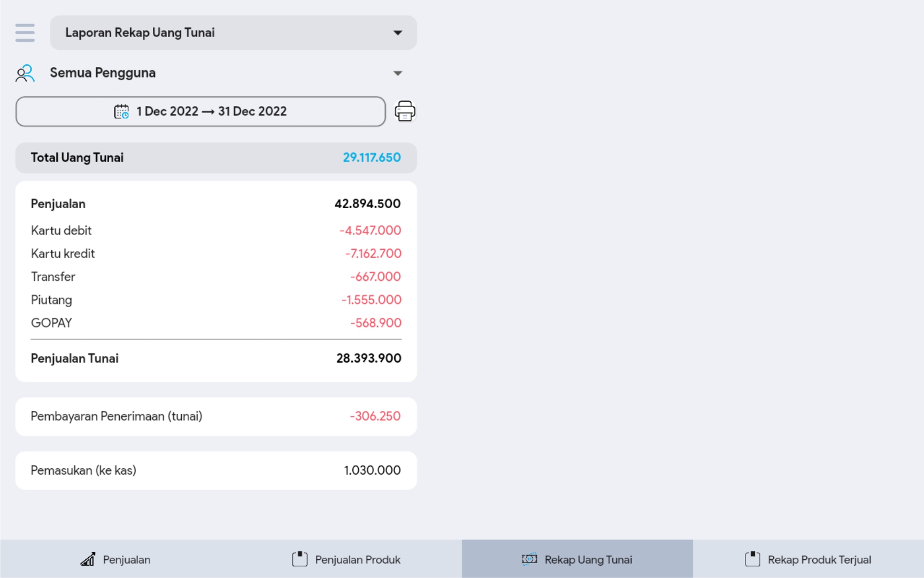Click the Penjualan Produk box icon
The width and height of the screenshot is (924, 578).
(x=299, y=559)
